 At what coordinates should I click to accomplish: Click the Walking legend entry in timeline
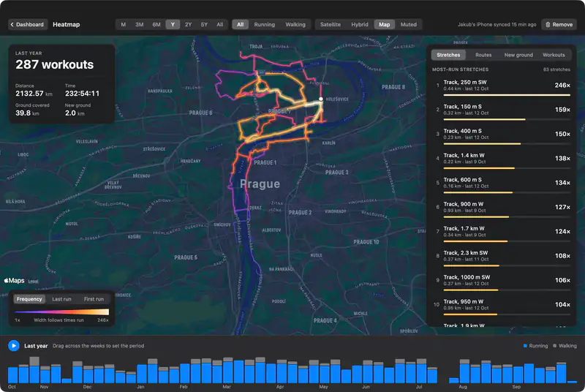[565, 346]
